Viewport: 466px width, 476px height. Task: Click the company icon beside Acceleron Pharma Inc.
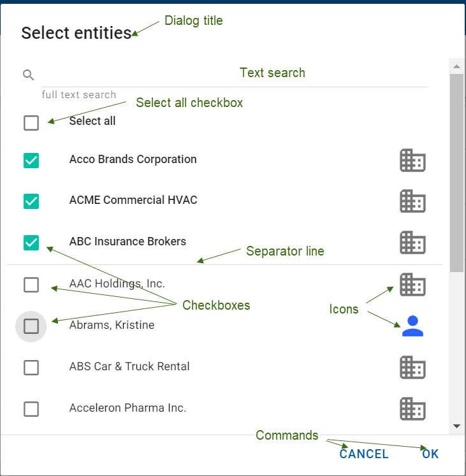click(x=412, y=408)
